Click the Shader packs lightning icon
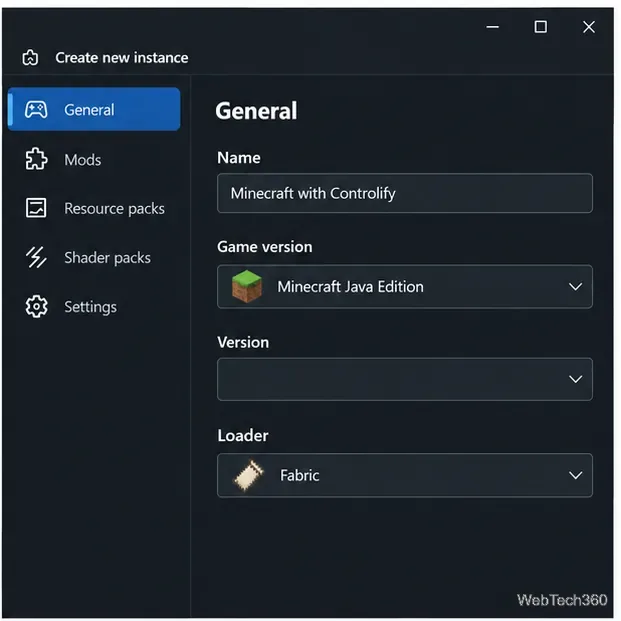This screenshot has width=621, height=621. (36, 257)
